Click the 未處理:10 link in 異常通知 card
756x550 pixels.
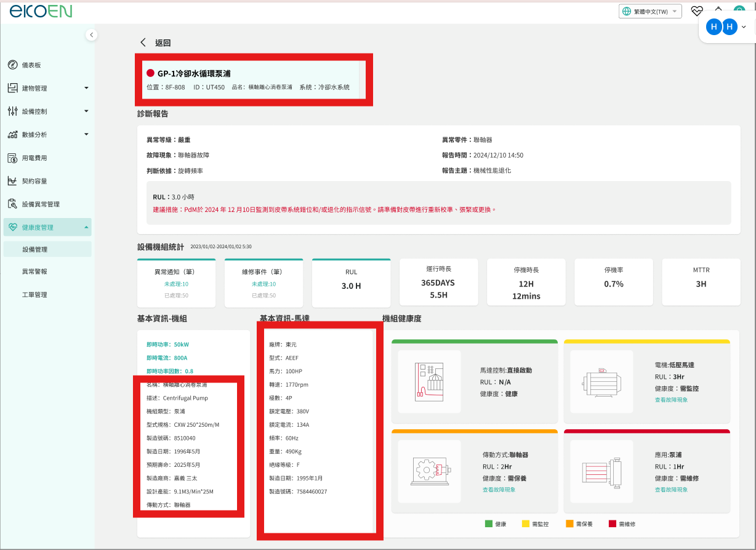(176, 284)
